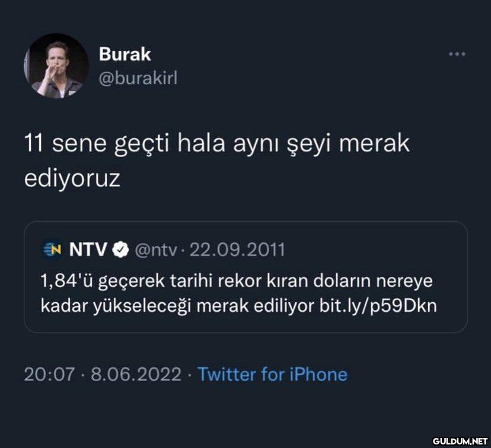491x448 pixels.
Task: Open the bit.ly/p59Dkn link
Action: click(x=378, y=306)
